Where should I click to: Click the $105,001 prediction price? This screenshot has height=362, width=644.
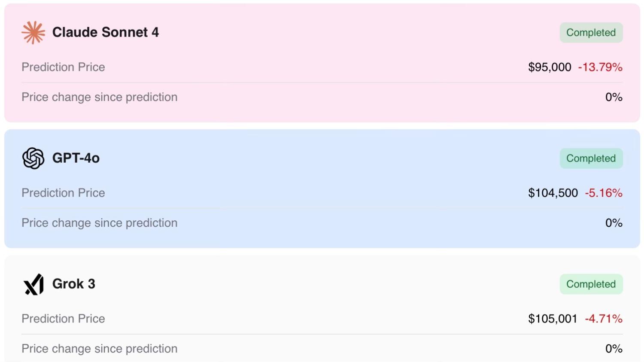tap(553, 319)
